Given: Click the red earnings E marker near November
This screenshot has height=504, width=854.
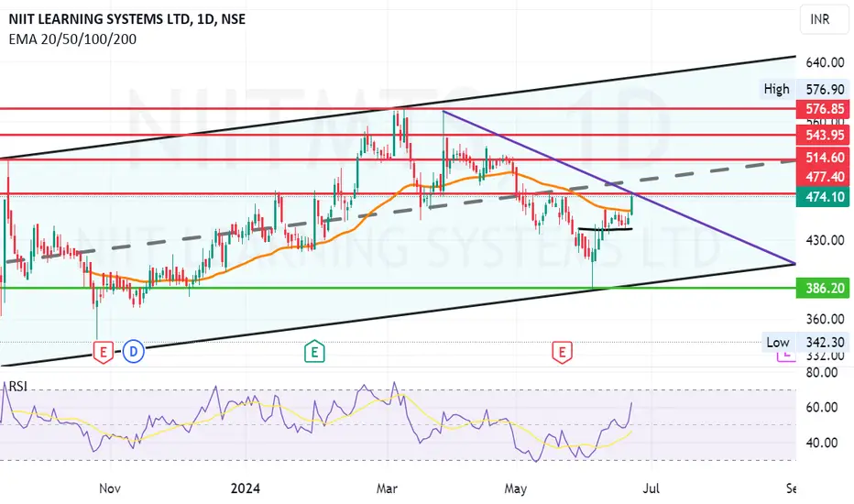Looking at the screenshot, I should (103, 352).
